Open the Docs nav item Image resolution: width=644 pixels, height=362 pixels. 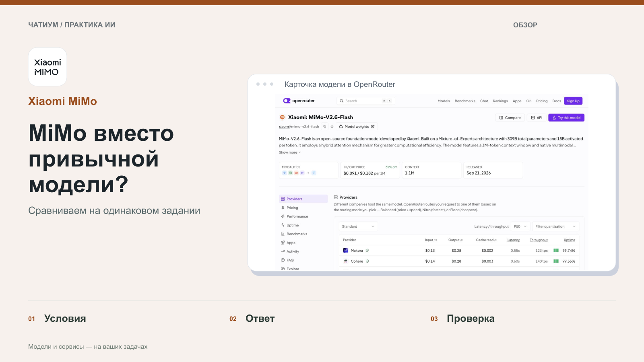(x=557, y=101)
